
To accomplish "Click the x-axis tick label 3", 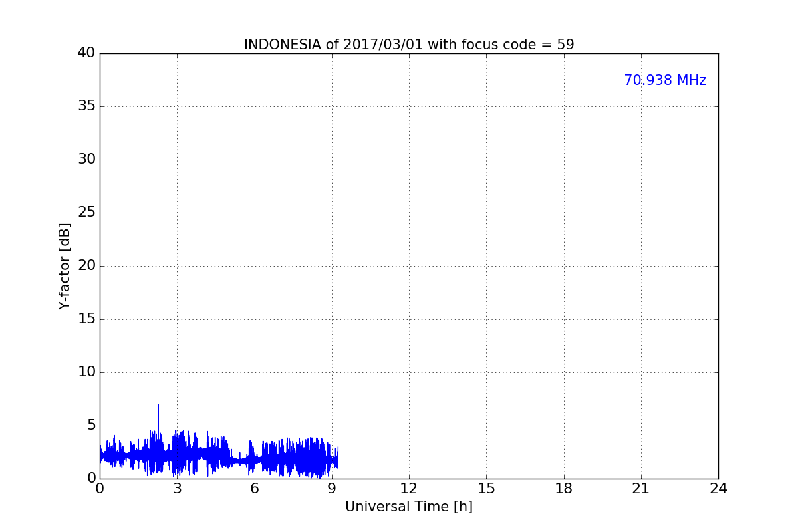I will tap(177, 489).
